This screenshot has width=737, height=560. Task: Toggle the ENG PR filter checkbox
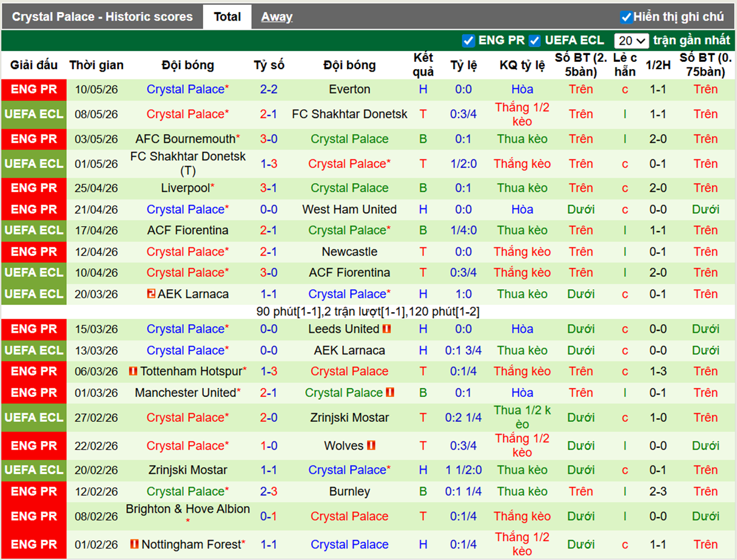point(468,41)
